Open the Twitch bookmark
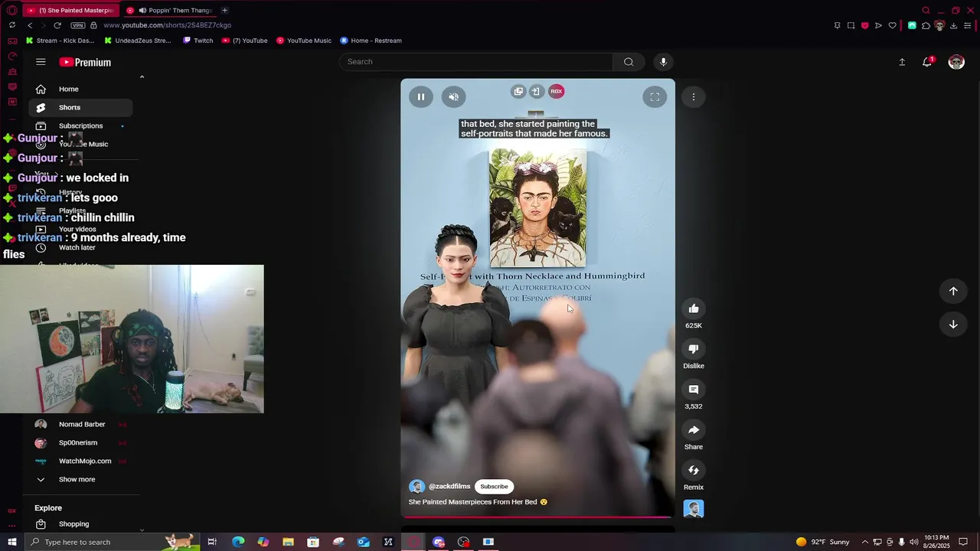This screenshot has height=551, width=980. click(x=198, y=41)
